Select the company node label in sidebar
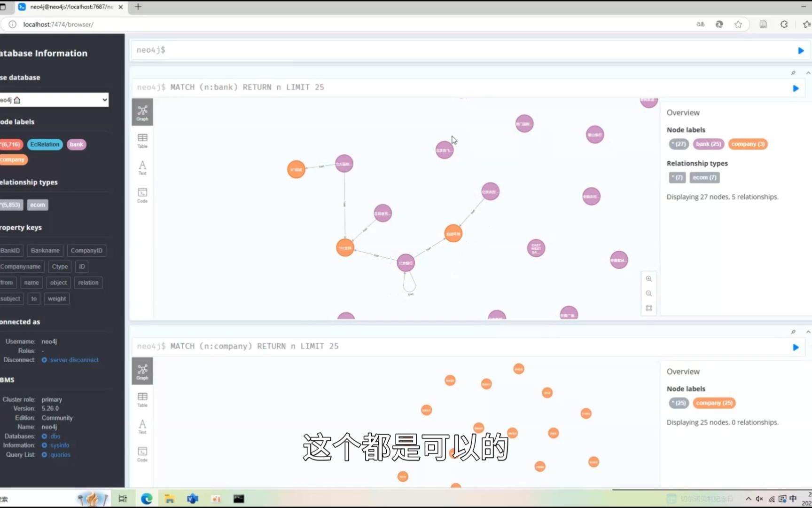 tap(13, 159)
